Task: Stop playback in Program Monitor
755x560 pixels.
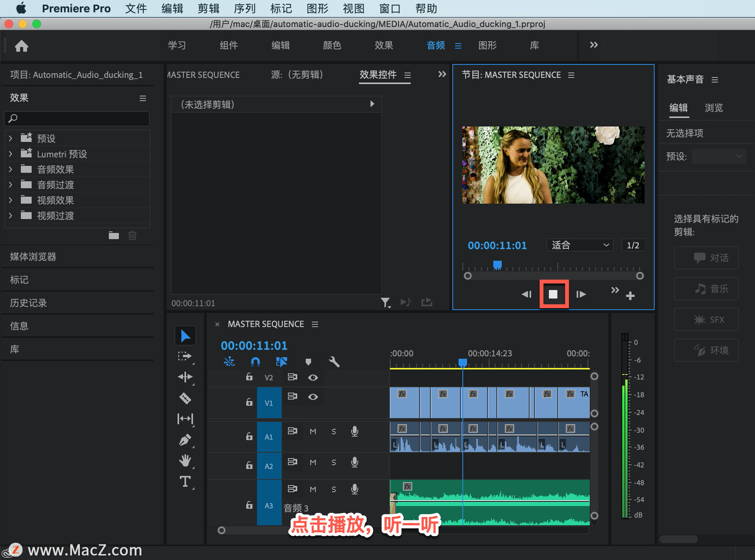Action: pyautogui.click(x=553, y=294)
